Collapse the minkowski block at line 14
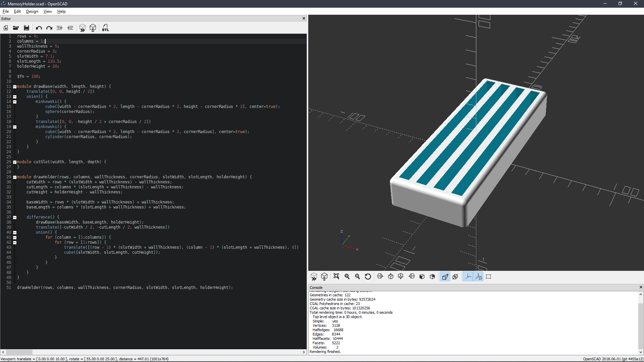644x362 pixels. tap(15, 102)
